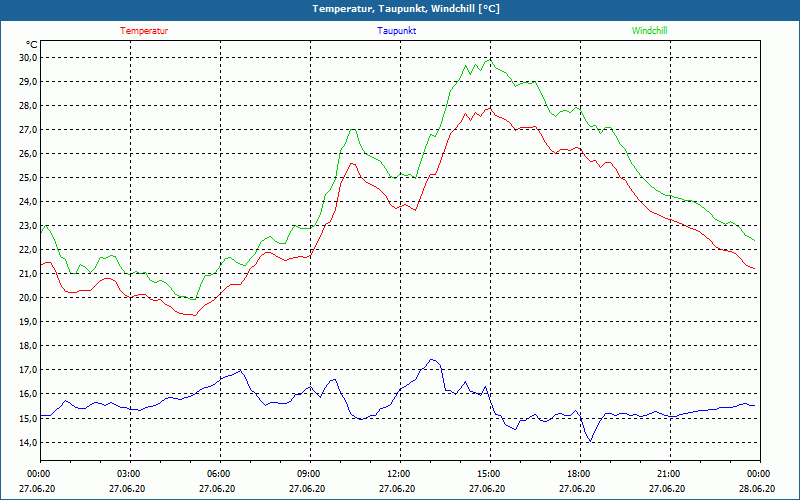Viewport: 800px width, 500px height.
Task: Pick the 25,0 y-axis tick label
Action: click(28, 178)
